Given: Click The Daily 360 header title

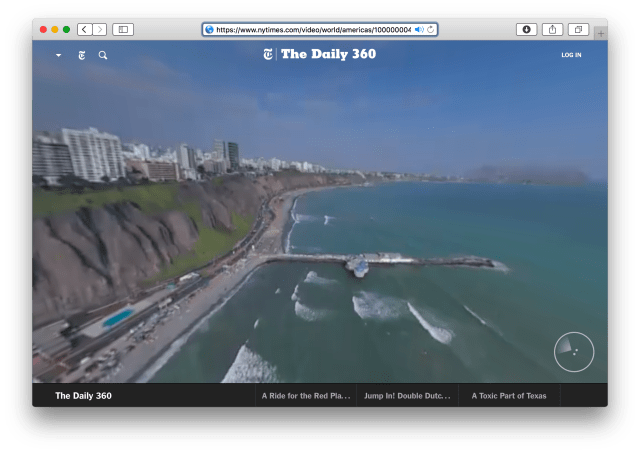Looking at the screenshot, I should 329,54.
